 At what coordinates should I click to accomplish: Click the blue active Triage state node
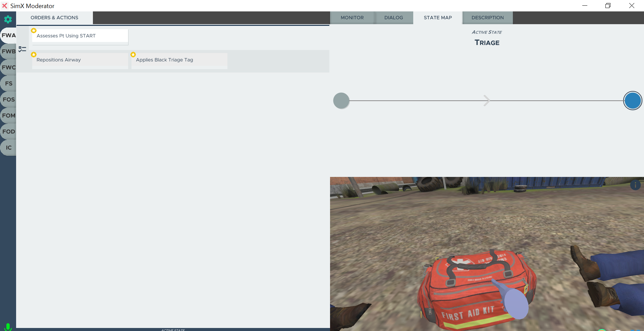coord(633,101)
